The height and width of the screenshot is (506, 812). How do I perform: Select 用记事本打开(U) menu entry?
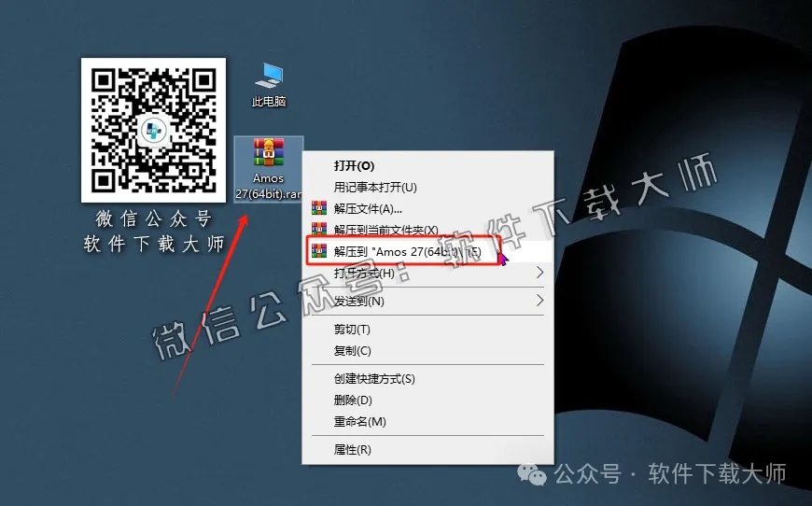pyautogui.click(x=427, y=187)
